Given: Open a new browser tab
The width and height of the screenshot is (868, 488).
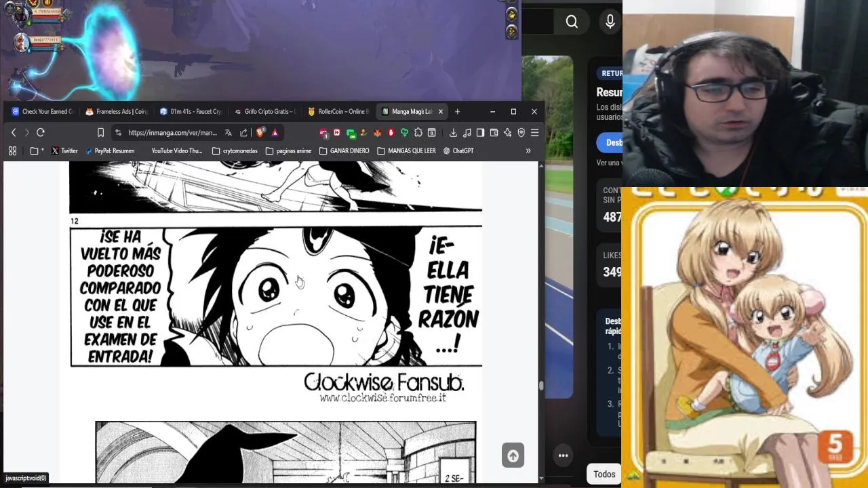Looking at the screenshot, I should [x=457, y=112].
